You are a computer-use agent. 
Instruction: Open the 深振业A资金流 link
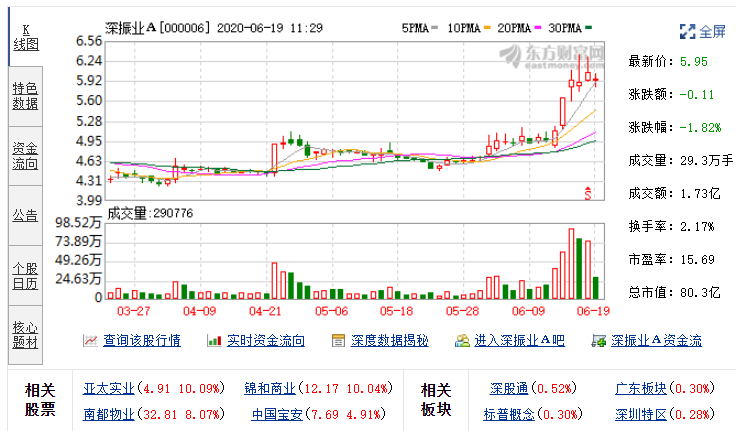[656, 340]
